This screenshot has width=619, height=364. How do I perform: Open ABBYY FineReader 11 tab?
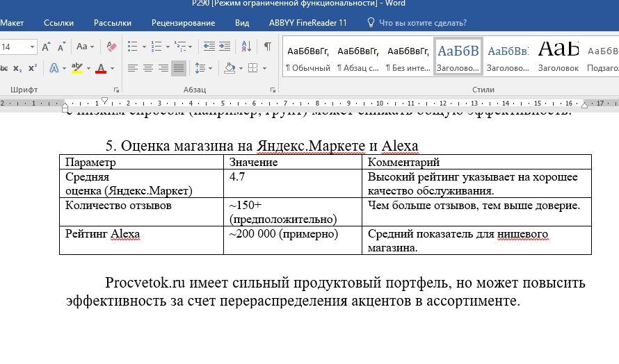(x=307, y=23)
